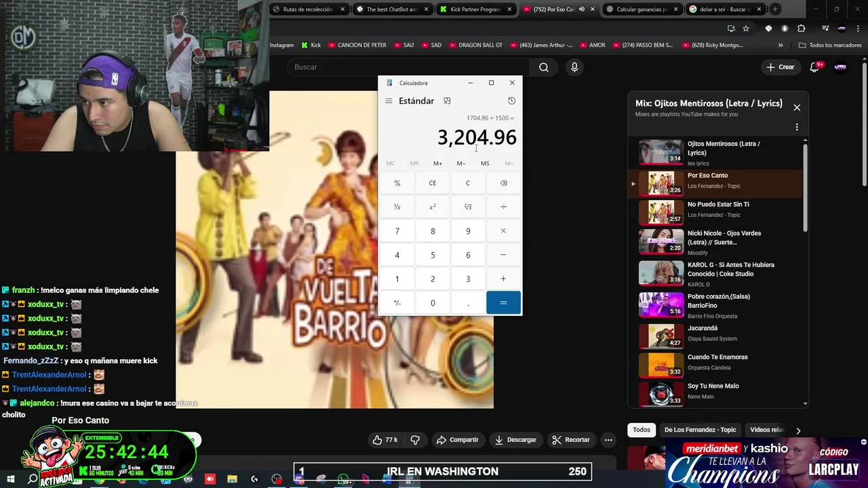Click the 5 key in Calculator
The height and width of the screenshot is (488, 868).
click(x=433, y=255)
